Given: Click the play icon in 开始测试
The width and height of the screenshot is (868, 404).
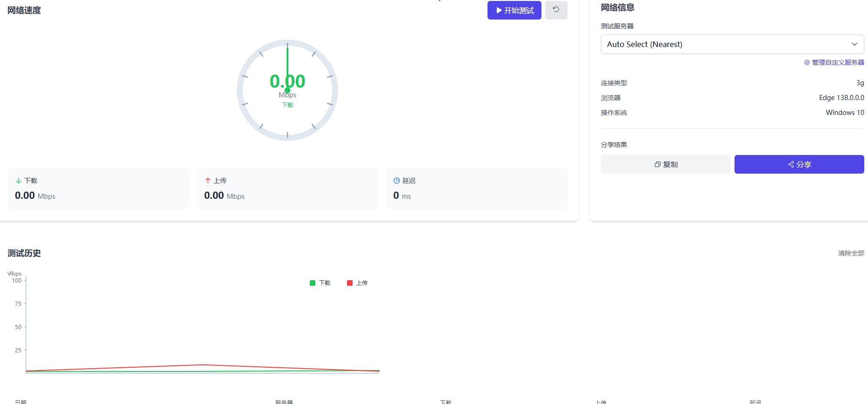Looking at the screenshot, I should [x=499, y=10].
